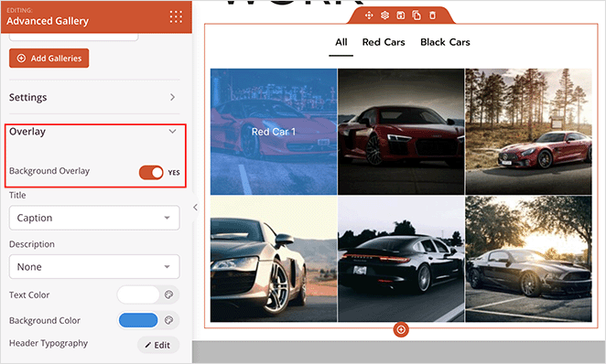This screenshot has height=364, width=606.
Task: Open the Description dropdown showing None
Action: (x=94, y=266)
